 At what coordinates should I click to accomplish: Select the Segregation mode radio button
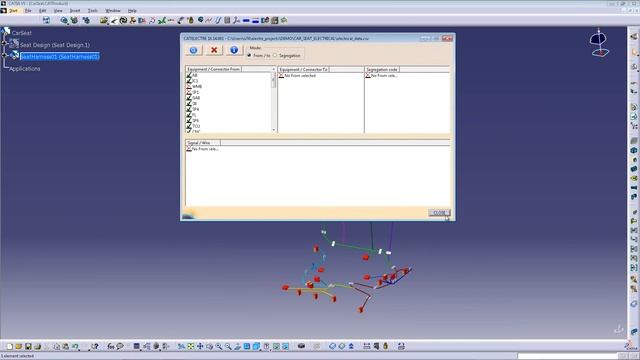tap(275, 55)
